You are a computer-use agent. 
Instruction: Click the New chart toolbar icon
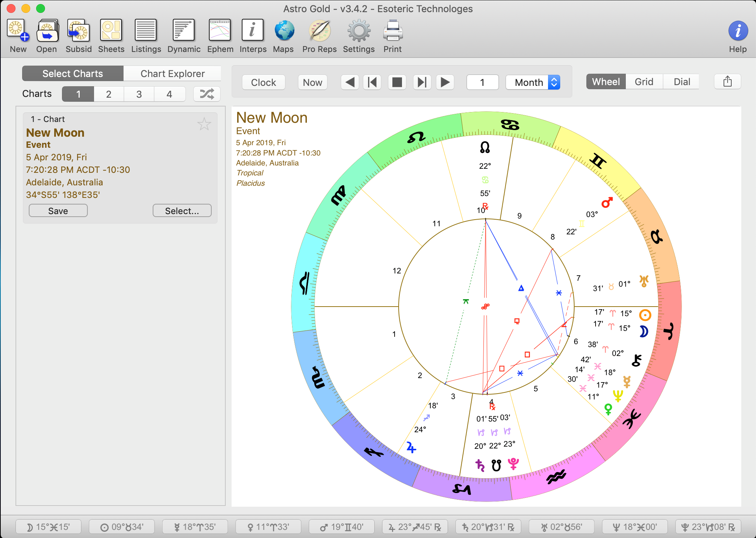coord(18,31)
